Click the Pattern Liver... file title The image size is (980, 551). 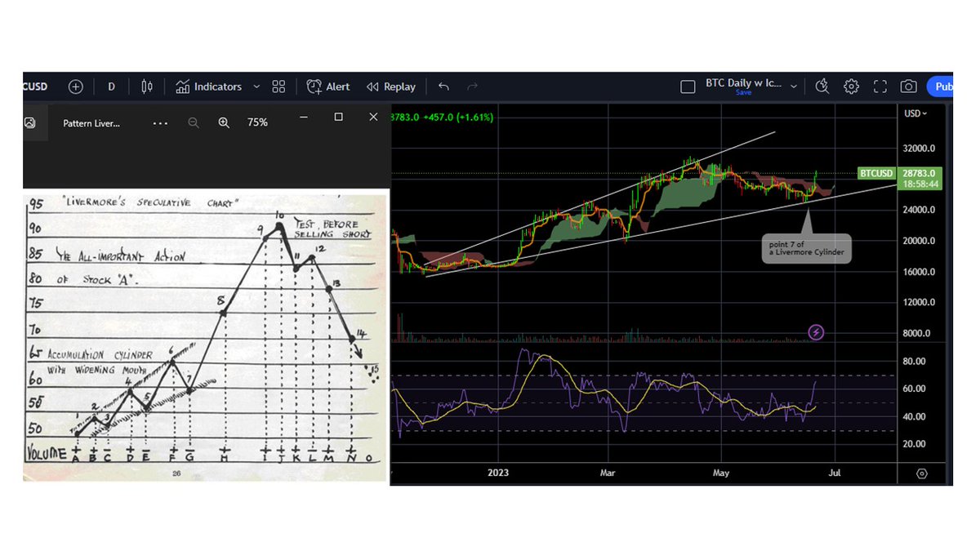[91, 122]
